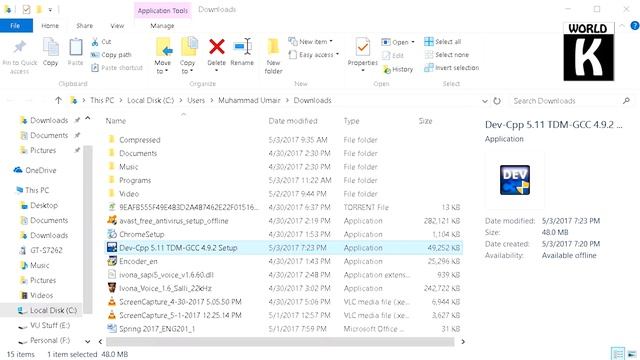Select the Compressed folder
Screen dimensions: 640x360
(x=140, y=140)
